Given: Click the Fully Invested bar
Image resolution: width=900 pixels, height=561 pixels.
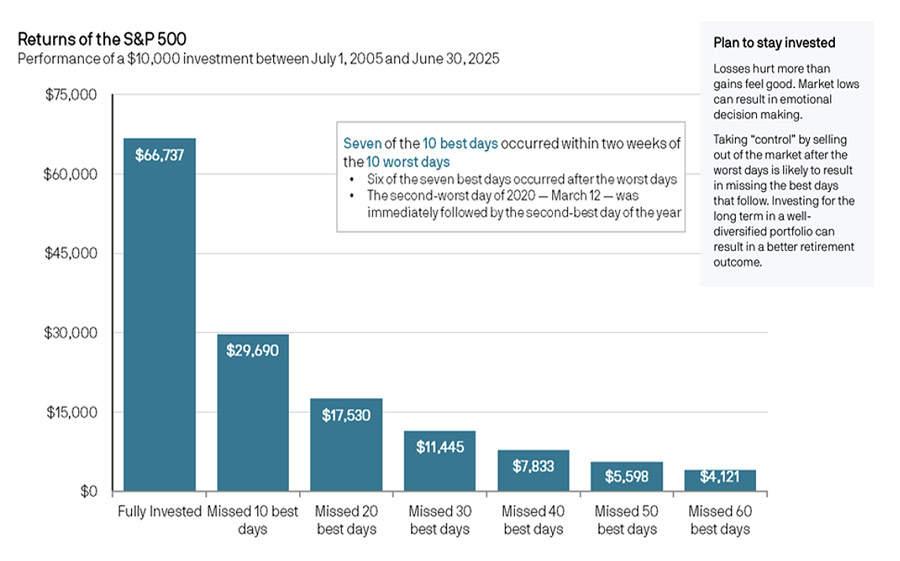Looking at the screenshot, I should click(x=159, y=320).
